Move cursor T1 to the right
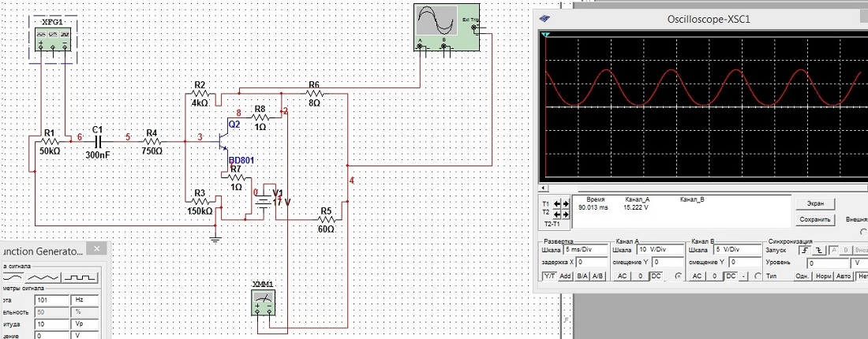The width and height of the screenshot is (868, 339). (565, 203)
